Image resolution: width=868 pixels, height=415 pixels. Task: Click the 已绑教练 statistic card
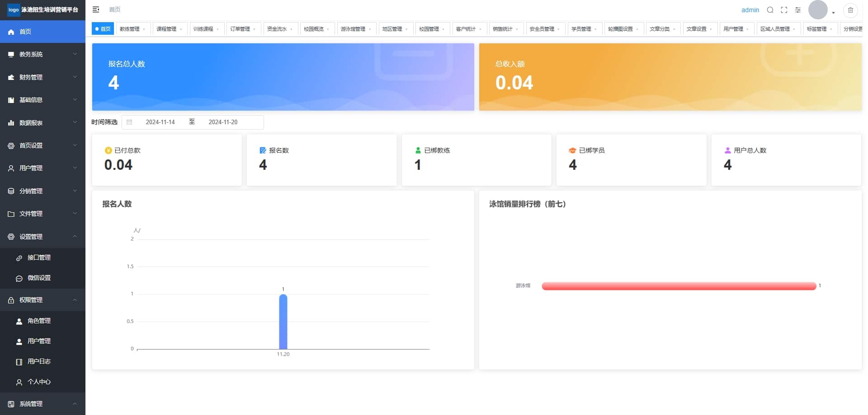pos(476,159)
